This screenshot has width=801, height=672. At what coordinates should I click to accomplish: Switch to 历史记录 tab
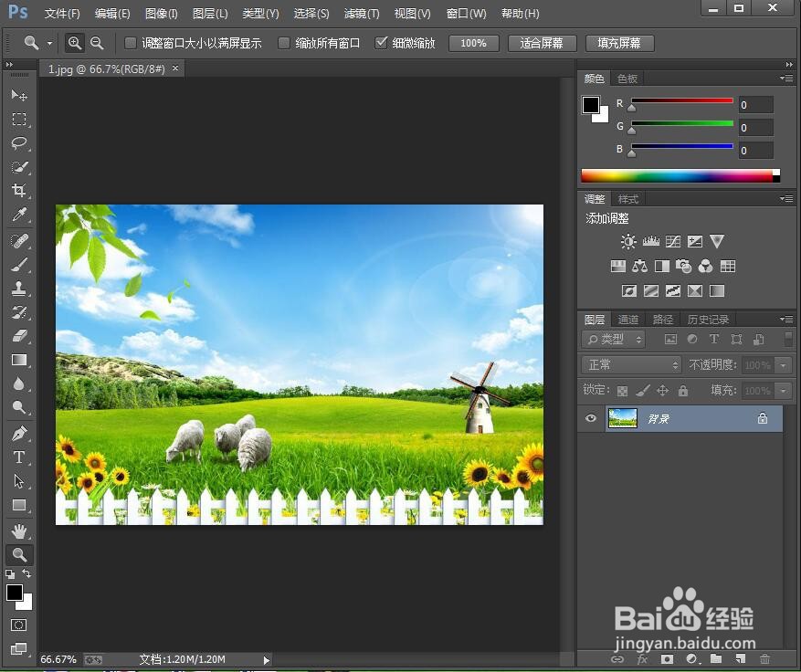708,320
